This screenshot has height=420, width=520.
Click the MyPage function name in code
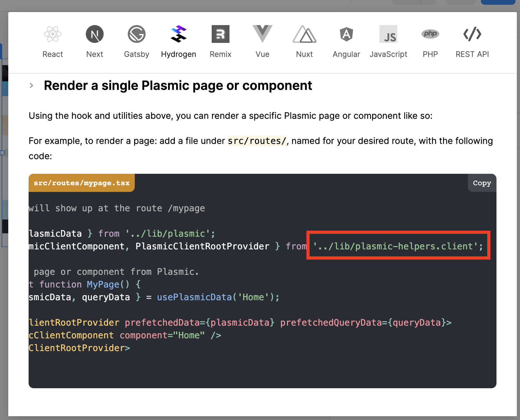coord(103,284)
